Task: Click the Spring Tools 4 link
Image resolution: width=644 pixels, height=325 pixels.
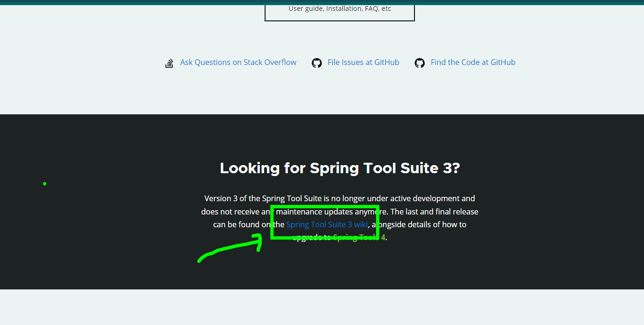Action: (359, 237)
